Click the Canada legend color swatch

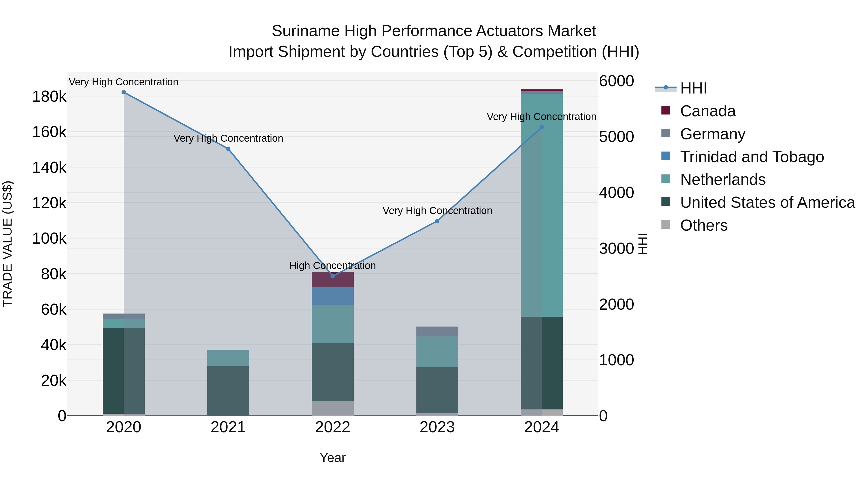[x=666, y=110]
